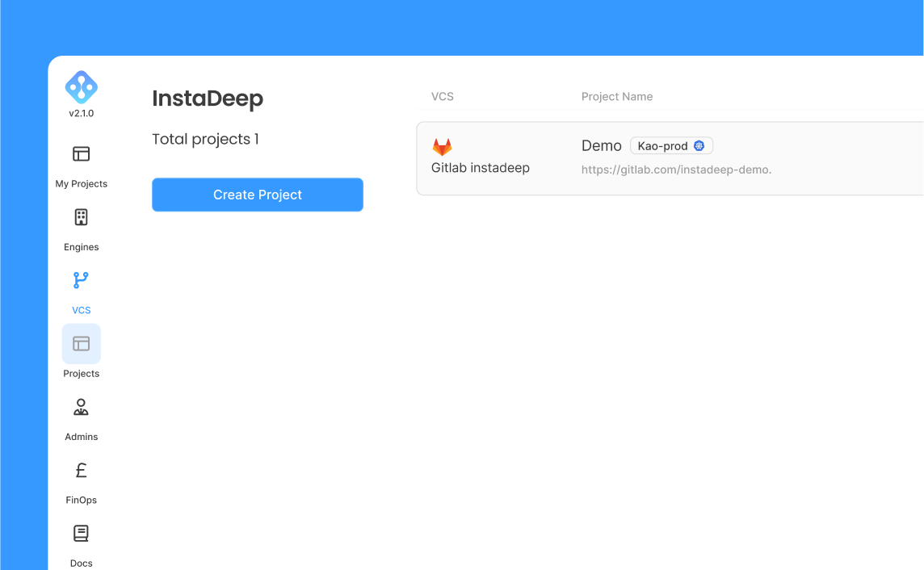Click the GitLab fox logo
This screenshot has height=570, width=924.
point(442,147)
